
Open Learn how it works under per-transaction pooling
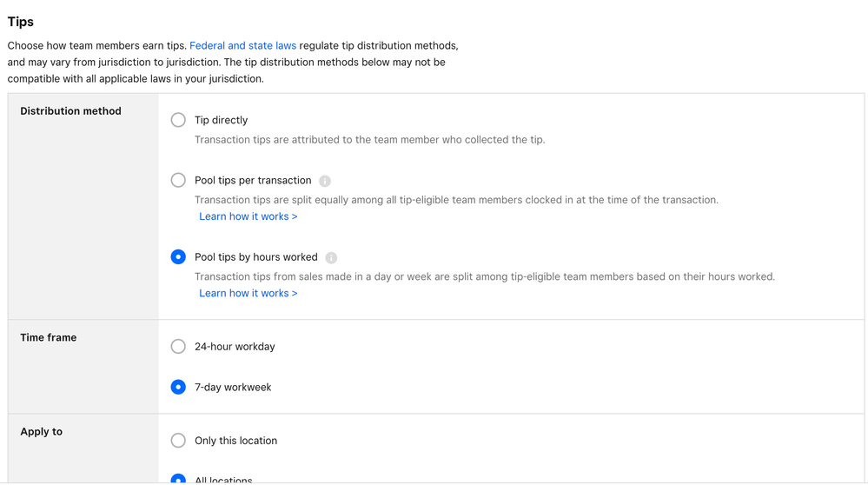[x=248, y=216]
